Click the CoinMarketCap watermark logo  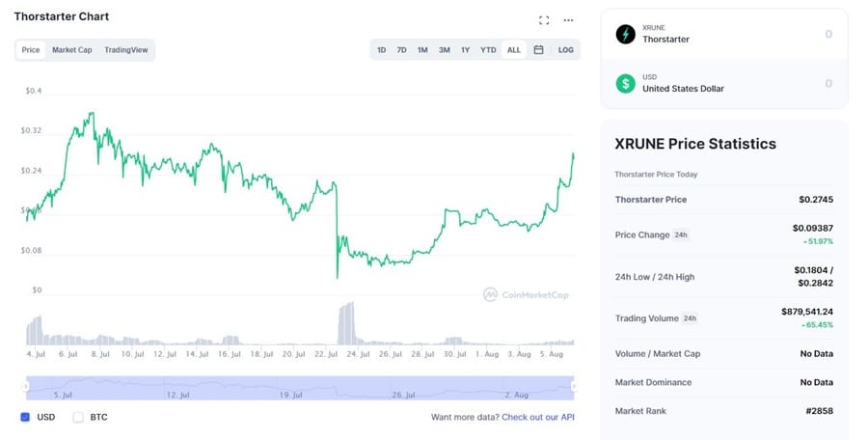526,294
